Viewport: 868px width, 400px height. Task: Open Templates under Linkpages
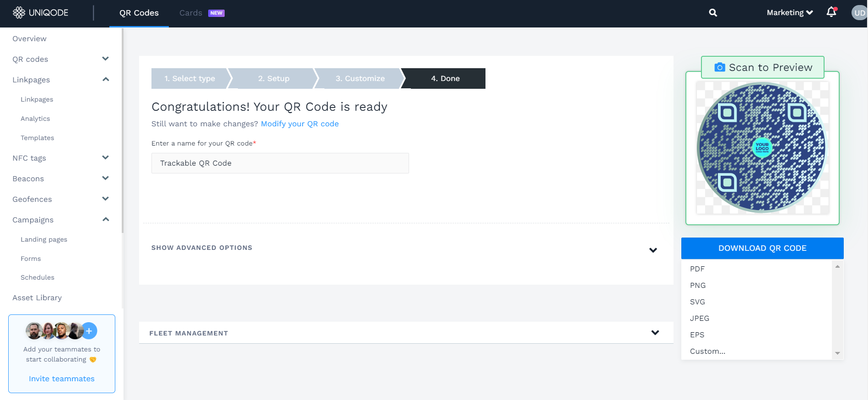(37, 138)
